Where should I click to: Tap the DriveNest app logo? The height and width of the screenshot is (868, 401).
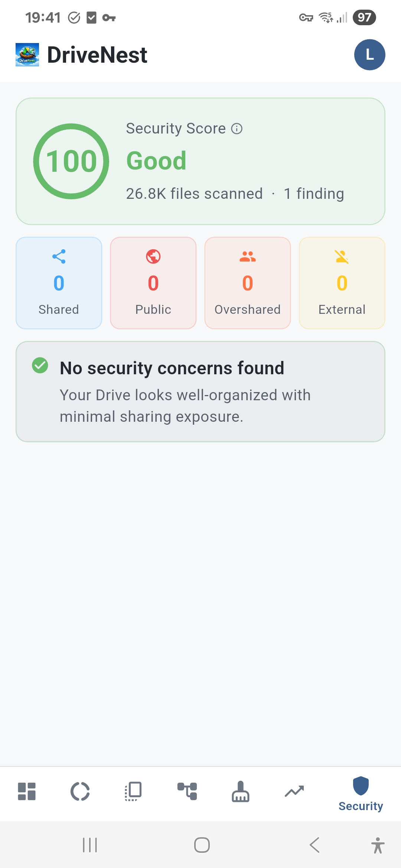27,55
